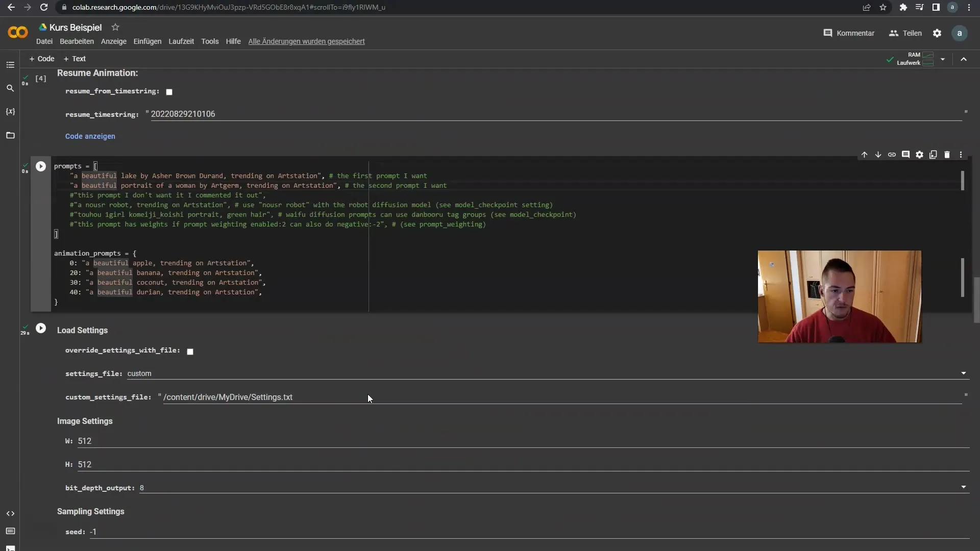The width and height of the screenshot is (980, 551).
Task: Delete the prompts cell
Action: point(947,155)
